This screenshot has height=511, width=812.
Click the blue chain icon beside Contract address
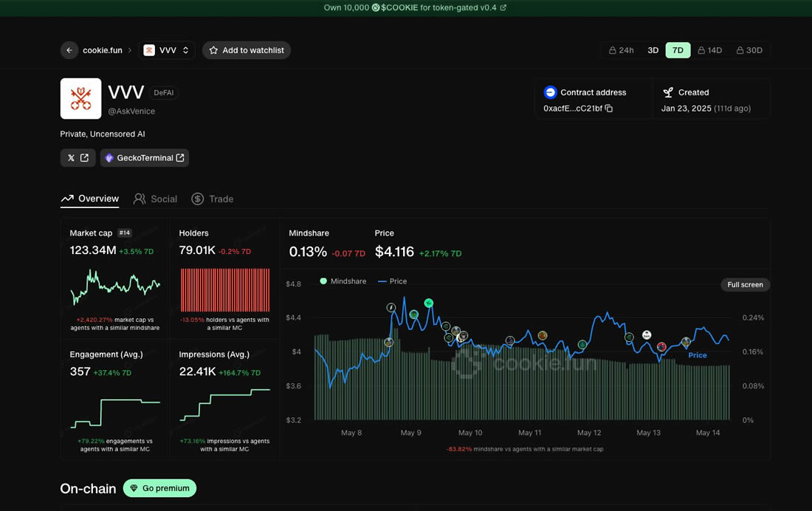(550, 92)
